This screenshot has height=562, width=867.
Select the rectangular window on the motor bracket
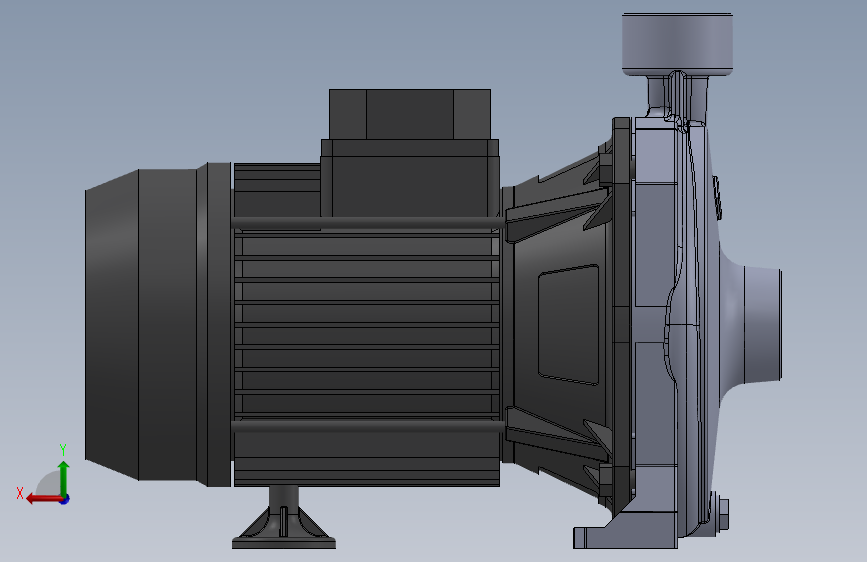coord(568,324)
